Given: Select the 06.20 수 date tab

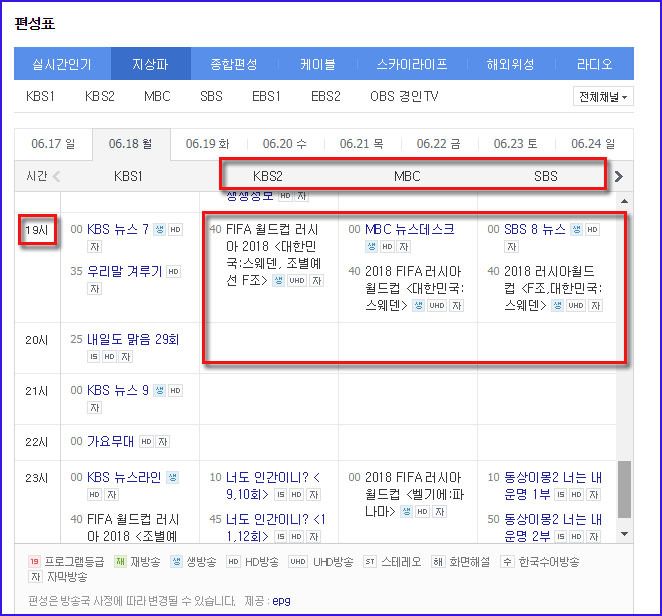Looking at the screenshot, I should (x=285, y=144).
